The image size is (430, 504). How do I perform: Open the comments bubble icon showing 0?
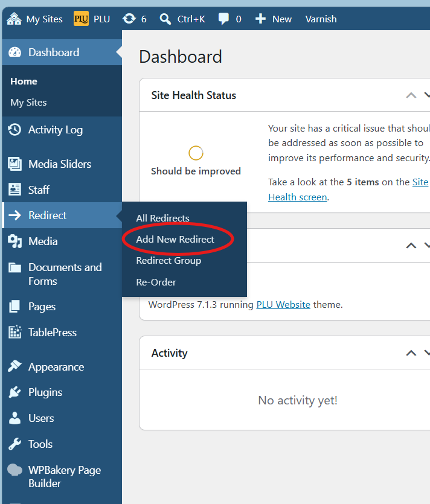(x=223, y=19)
